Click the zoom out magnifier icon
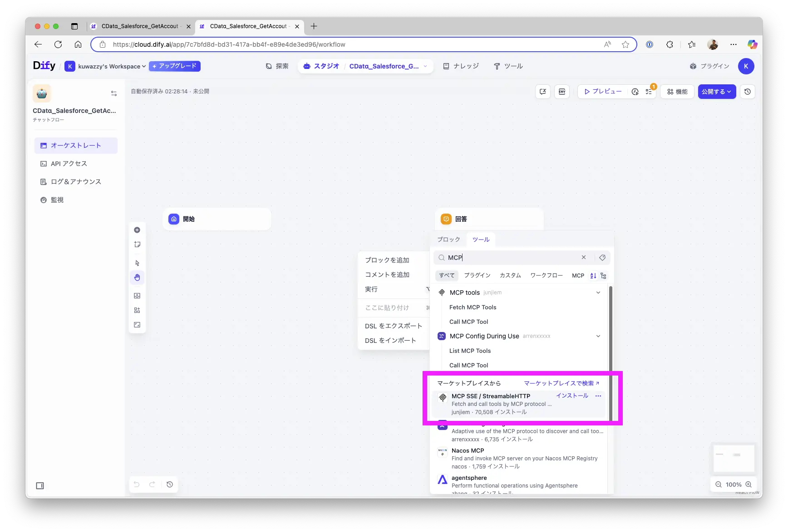This screenshot has width=788, height=532. (x=719, y=484)
